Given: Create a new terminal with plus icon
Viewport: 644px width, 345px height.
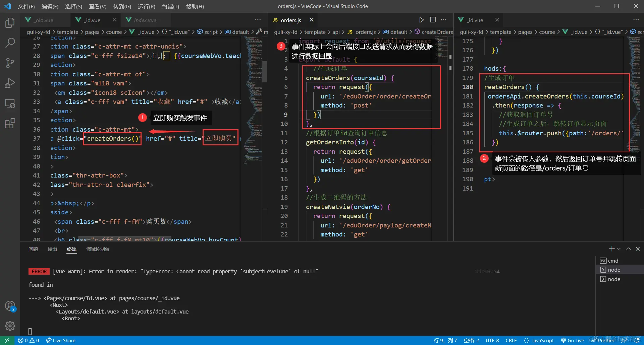Looking at the screenshot, I should pyautogui.click(x=612, y=249).
